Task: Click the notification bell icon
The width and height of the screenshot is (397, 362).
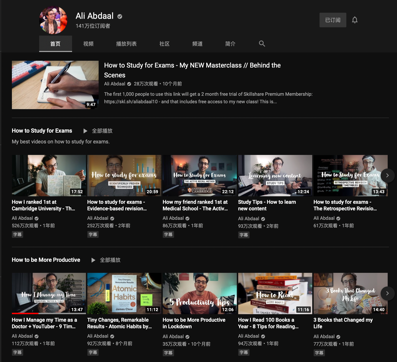Action: point(355,20)
